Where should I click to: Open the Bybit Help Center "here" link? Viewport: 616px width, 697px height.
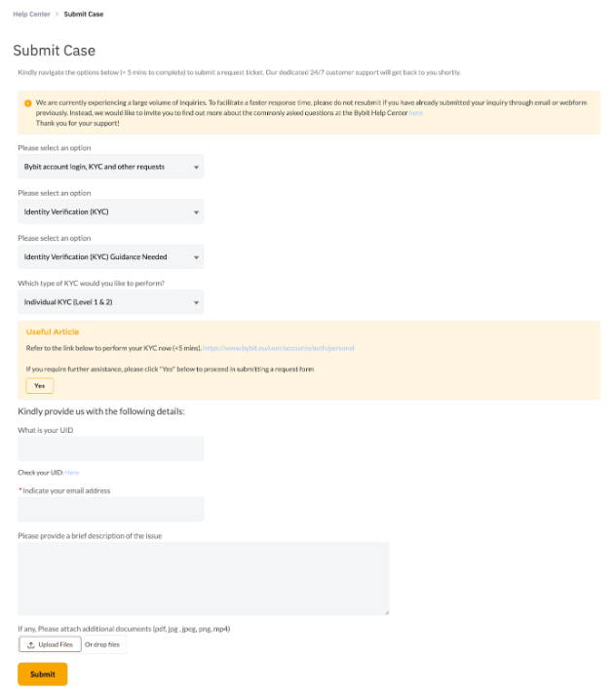[x=416, y=113]
